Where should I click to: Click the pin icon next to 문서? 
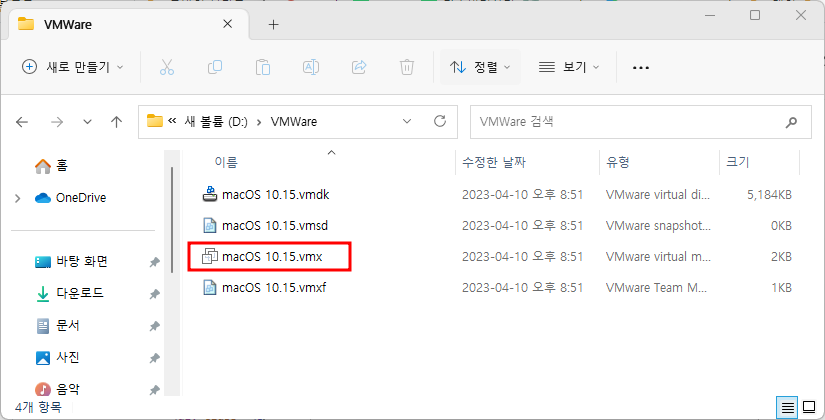[x=154, y=326]
